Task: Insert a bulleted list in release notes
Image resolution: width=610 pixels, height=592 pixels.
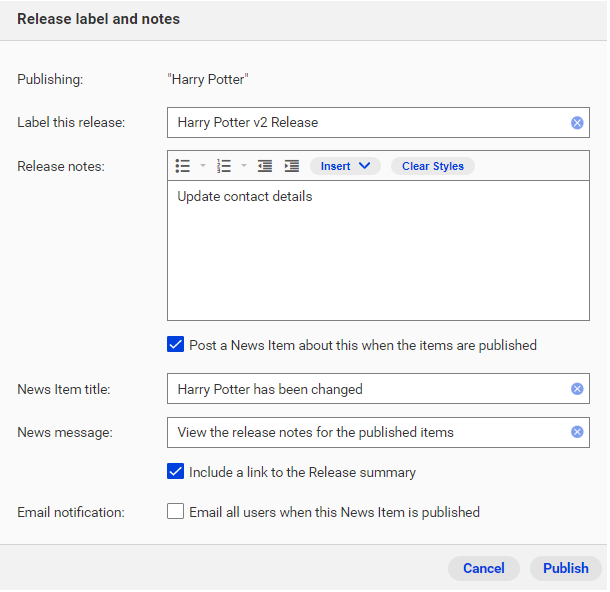Action: click(x=182, y=166)
